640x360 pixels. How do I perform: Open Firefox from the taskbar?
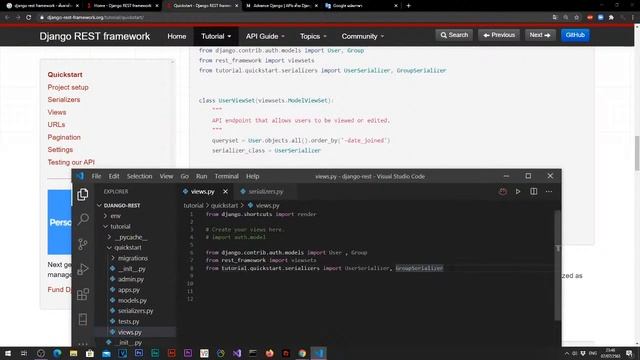[269, 353]
